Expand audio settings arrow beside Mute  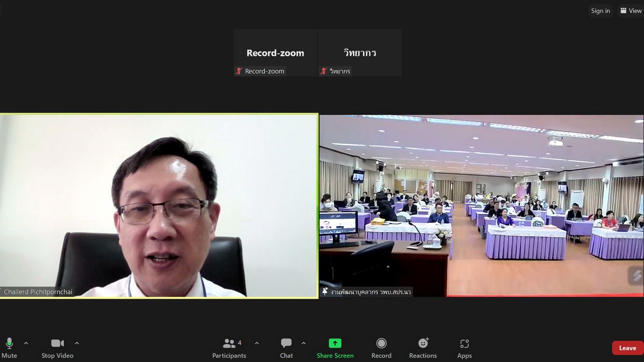(26, 343)
